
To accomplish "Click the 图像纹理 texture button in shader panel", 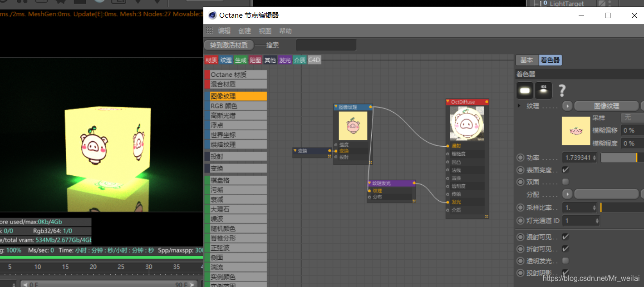I will pos(606,106).
